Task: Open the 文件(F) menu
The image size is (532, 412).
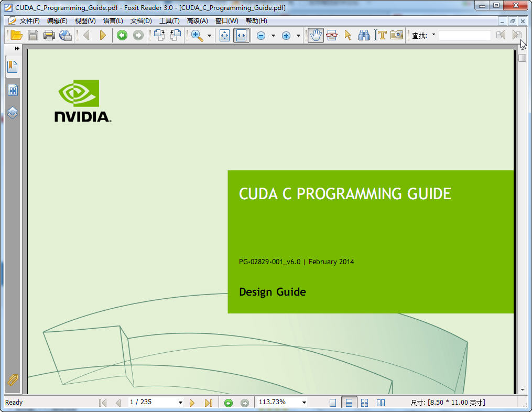Action: pyautogui.click(x=29, y=21)
